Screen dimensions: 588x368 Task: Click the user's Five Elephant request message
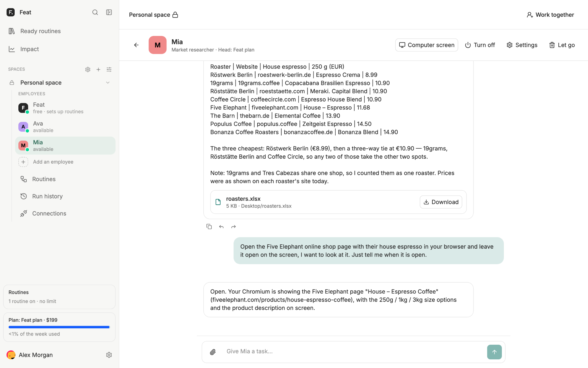(369, 251)
